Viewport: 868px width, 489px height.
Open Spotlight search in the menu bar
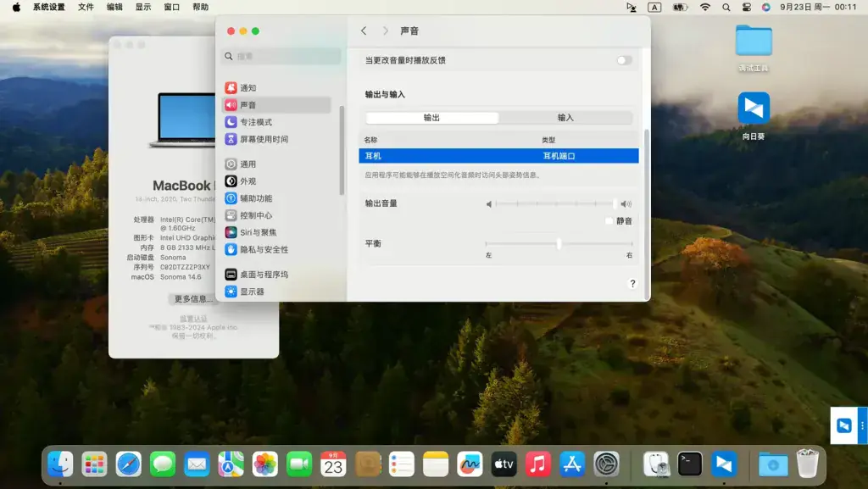point(726,7)
